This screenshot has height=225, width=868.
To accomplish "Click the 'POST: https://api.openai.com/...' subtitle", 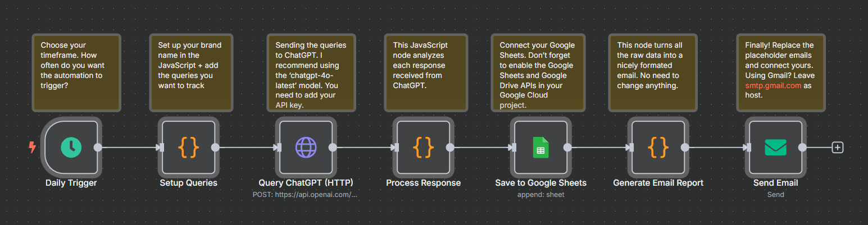I will [x=305, y=195].
